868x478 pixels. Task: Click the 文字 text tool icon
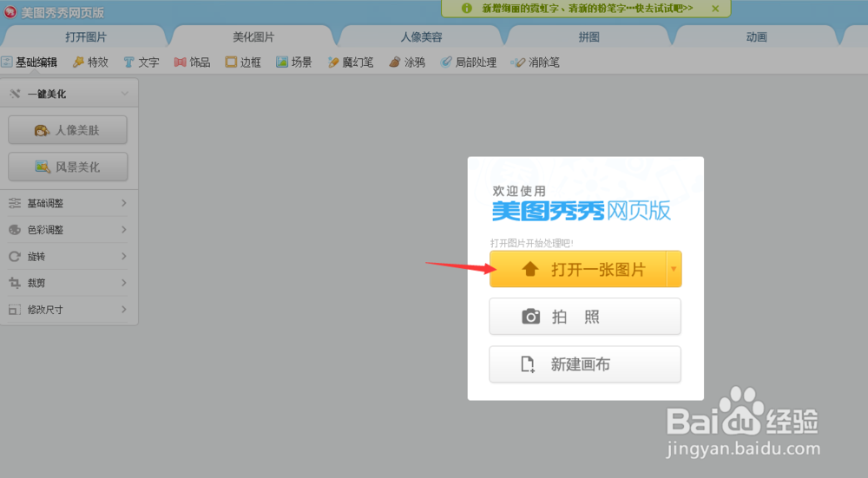coord(129,62)
